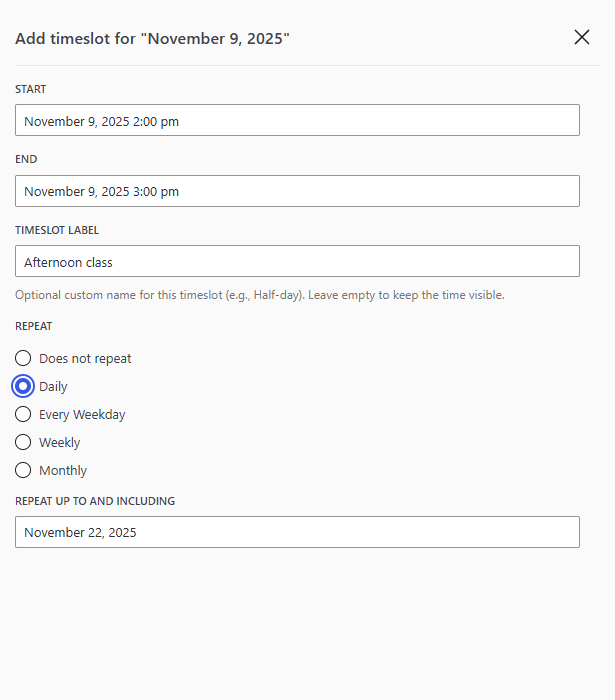Click the "Daily" option text
Viewport: 615px width, 700px height.
click(53, 386)
